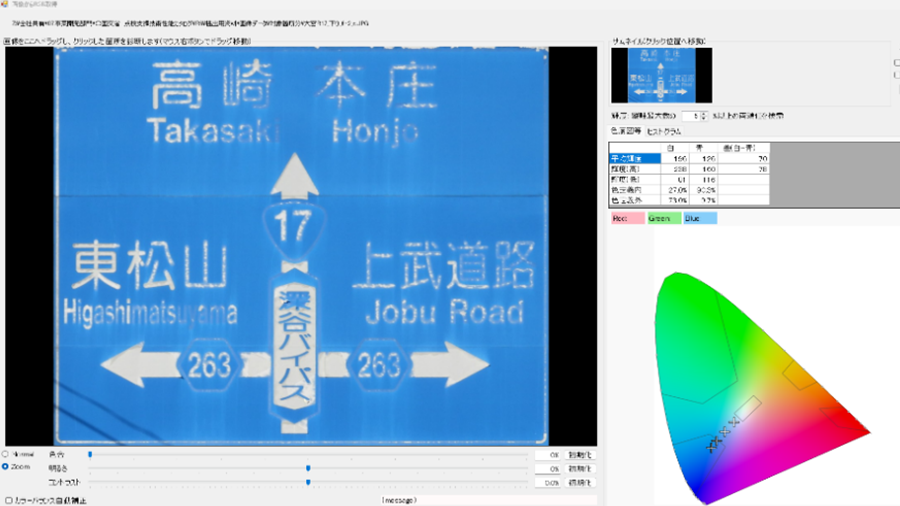Click the Red color button

(627, 218)
